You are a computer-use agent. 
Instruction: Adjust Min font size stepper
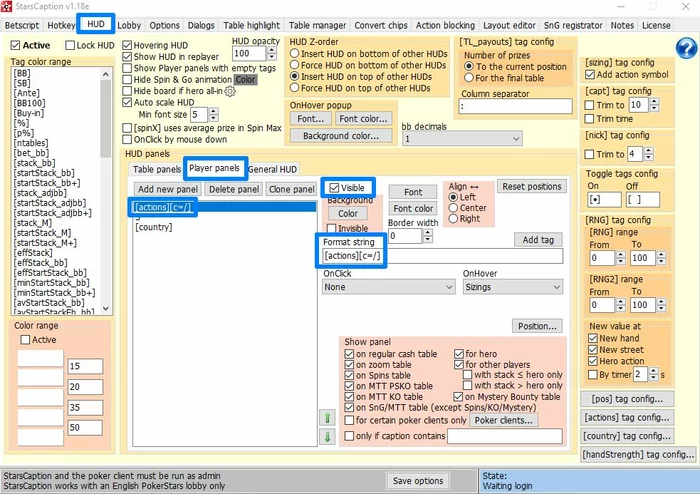pos(213,115)
